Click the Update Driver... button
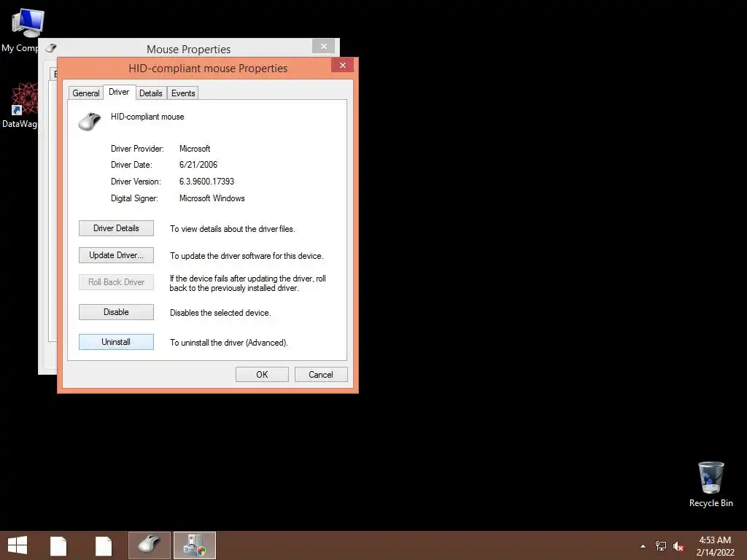Image resolution: width=747 pixels, height=560 pixels. coord(116,255)
